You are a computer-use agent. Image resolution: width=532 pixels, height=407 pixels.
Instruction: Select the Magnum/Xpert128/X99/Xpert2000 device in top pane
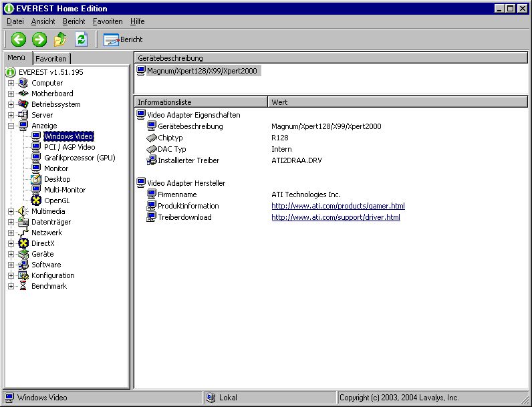point(203,71)
